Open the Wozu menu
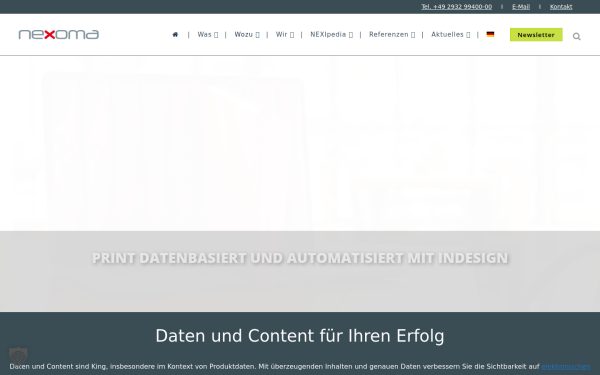600x375 pixels. coord(243,34)
